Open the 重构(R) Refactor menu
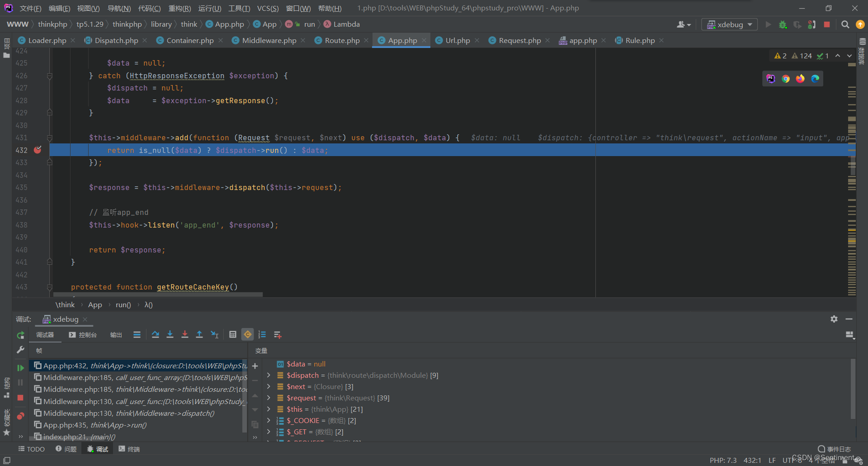868x466 pixels. pyautogui.click(x=179, y=8)
